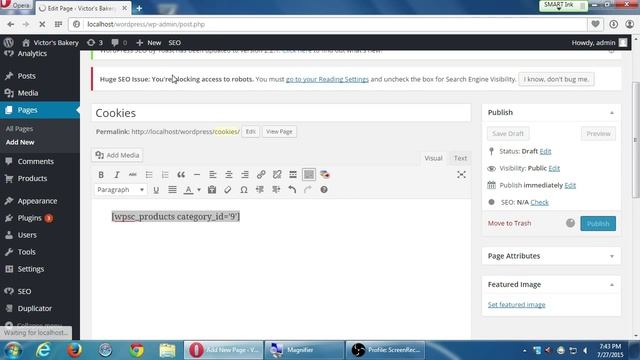Image resolution: width=640 pixels, height=360 pixels.
Task: Remove link from selected text
Action: [x=277, y=175]
